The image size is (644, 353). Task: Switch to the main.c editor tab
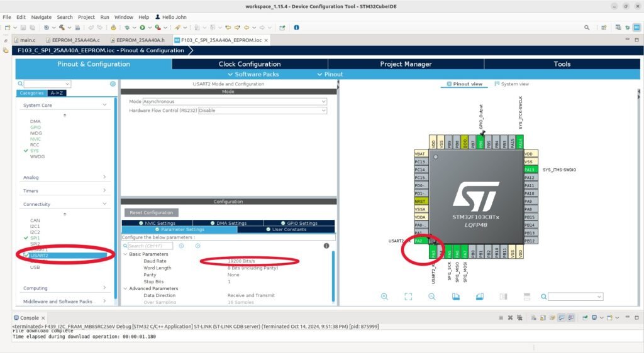25,40
